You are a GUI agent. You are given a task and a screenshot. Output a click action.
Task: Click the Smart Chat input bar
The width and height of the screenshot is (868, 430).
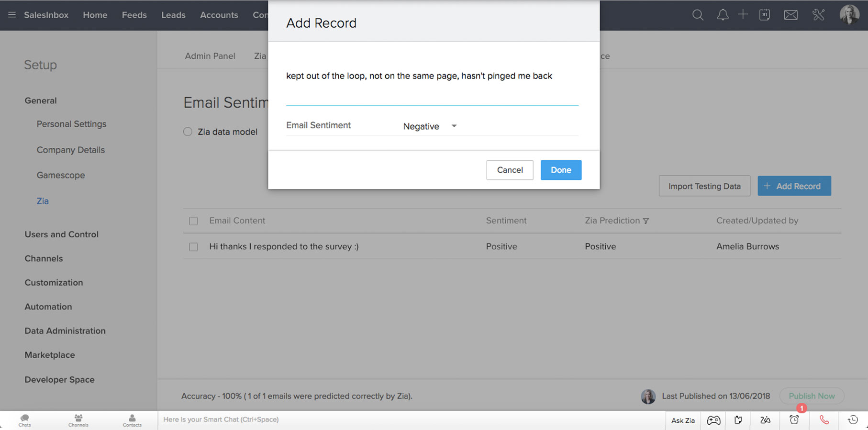[x=412, y=420]
